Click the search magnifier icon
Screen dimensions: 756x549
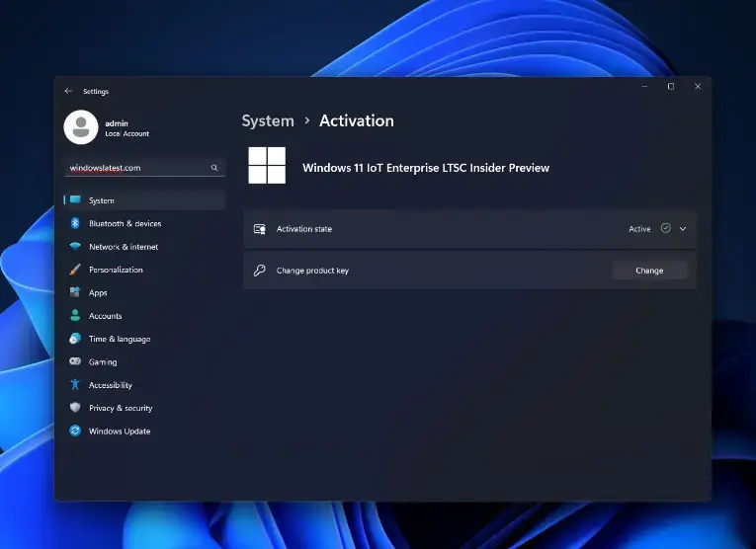tap(214, 168)
